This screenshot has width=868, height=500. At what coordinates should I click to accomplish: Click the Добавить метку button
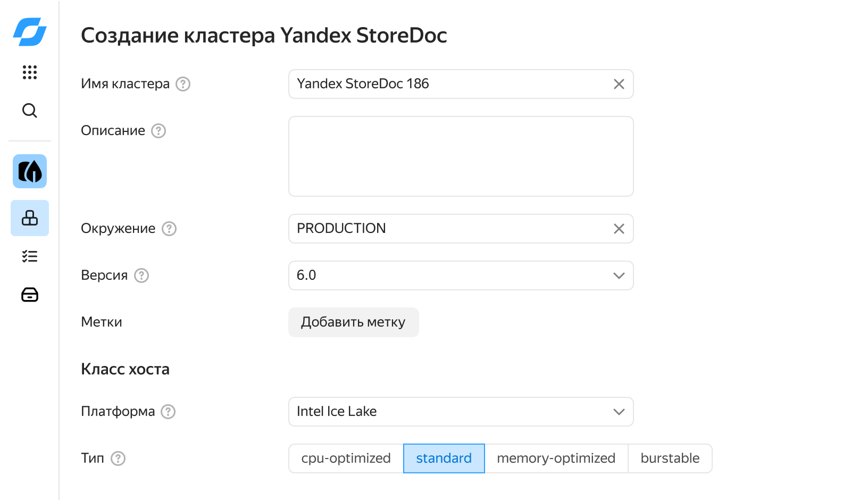353,322
